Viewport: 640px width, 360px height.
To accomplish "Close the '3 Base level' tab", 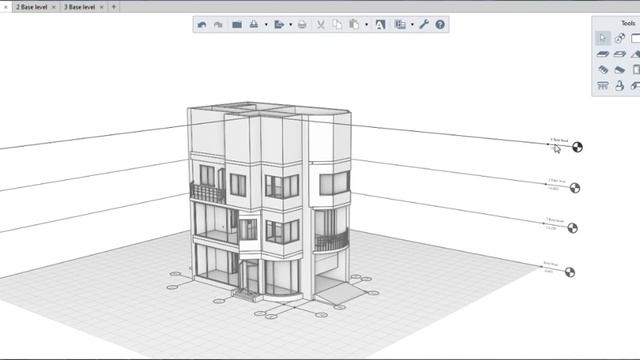I will (102, 7).
